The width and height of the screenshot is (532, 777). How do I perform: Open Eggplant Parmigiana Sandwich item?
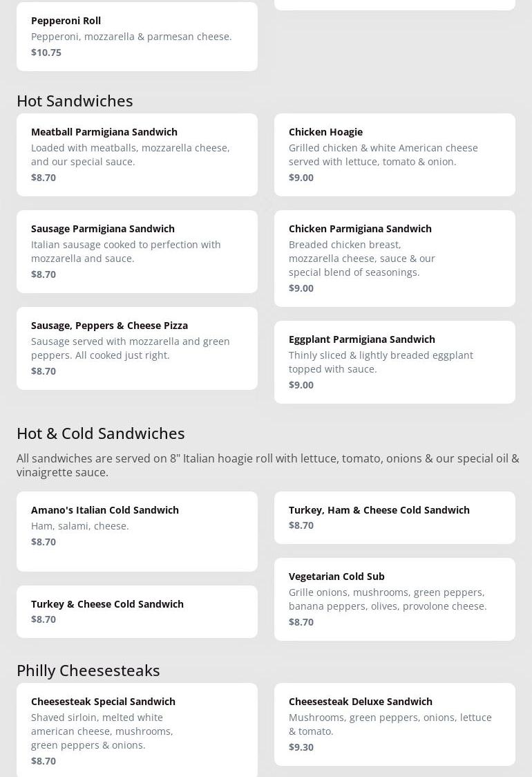click(x=395, y=362)
